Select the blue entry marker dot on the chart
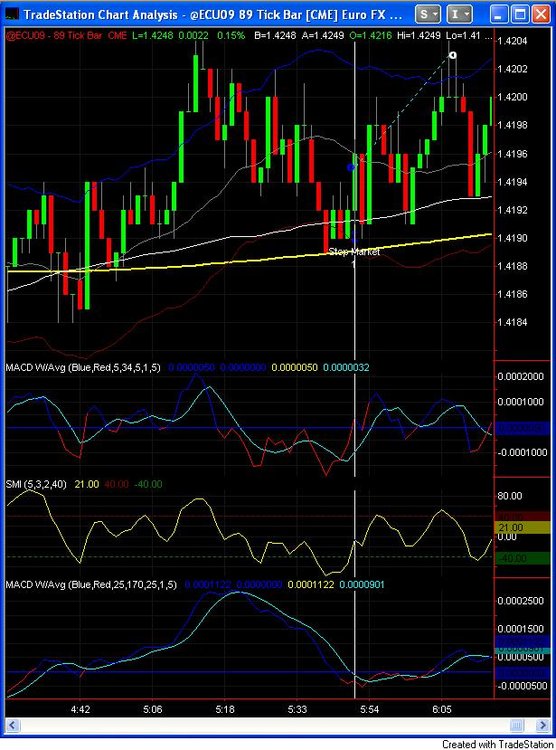Viewport: 556px width, 750px height. pos(351,167)
